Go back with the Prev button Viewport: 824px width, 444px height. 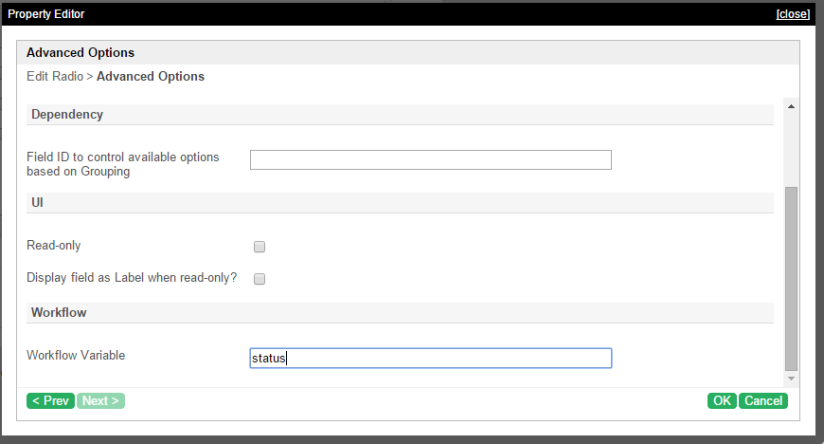coord(50,401)
